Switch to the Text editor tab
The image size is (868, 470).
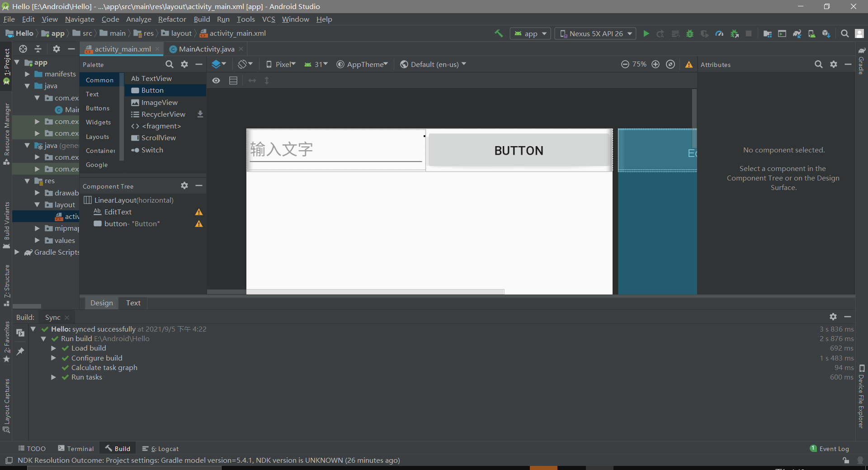133,303
